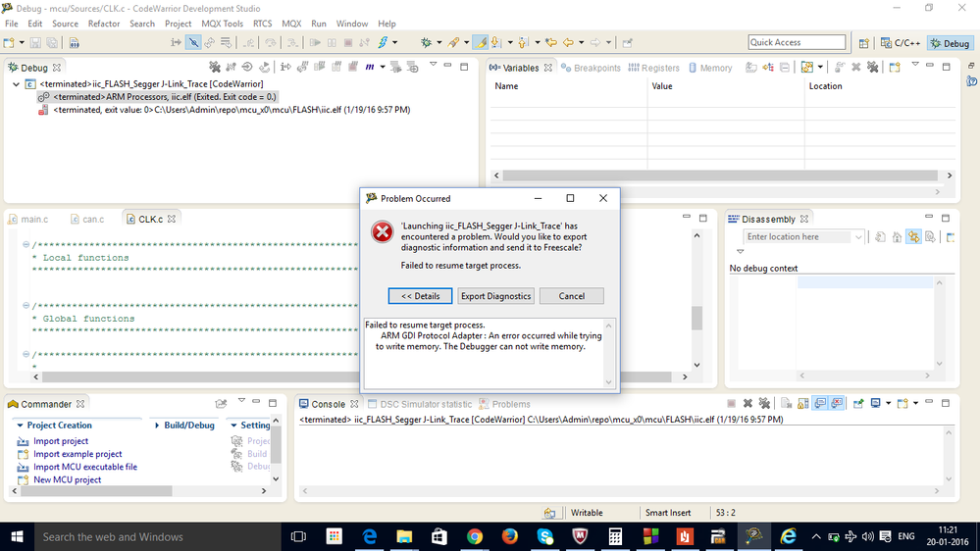
Task: Click show logical structure icon in Variables
Action: 767,67
